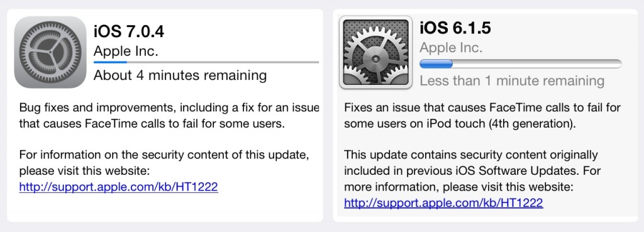Image resolution: width=644 pixels, height=232 pixels.
Task: Click the 'Bug fixes and improvements' description
Action: tap(169, 116)
